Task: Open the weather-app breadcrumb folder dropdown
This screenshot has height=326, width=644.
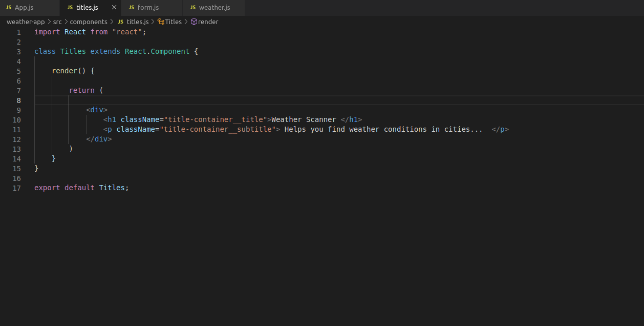Action: (26, 22)
